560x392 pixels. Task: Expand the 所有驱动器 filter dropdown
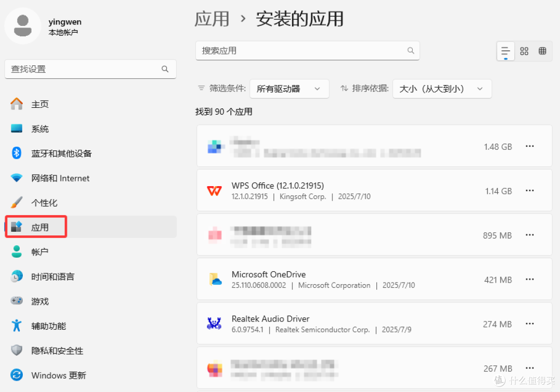(x=289, y=89)
